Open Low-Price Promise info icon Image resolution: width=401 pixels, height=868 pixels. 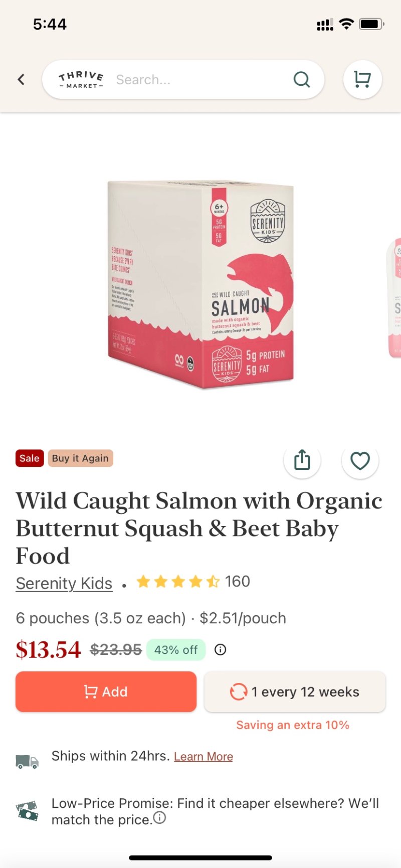(x=159, y=818)
